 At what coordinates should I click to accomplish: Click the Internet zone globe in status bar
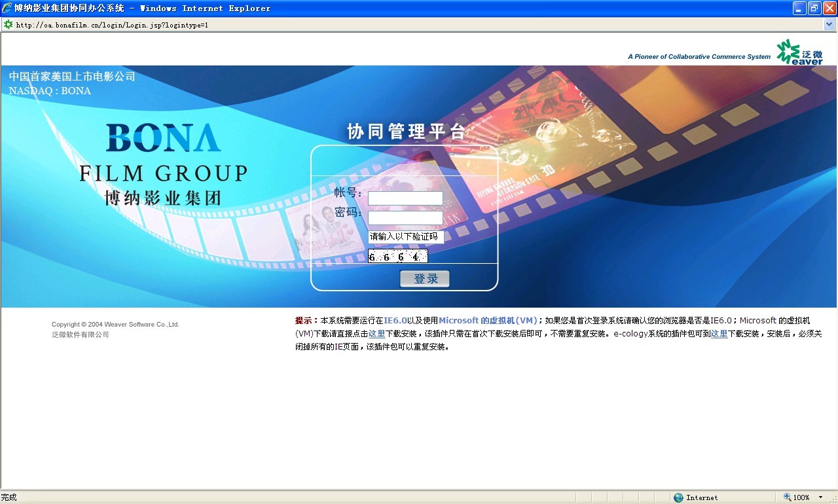pos(678,497)
